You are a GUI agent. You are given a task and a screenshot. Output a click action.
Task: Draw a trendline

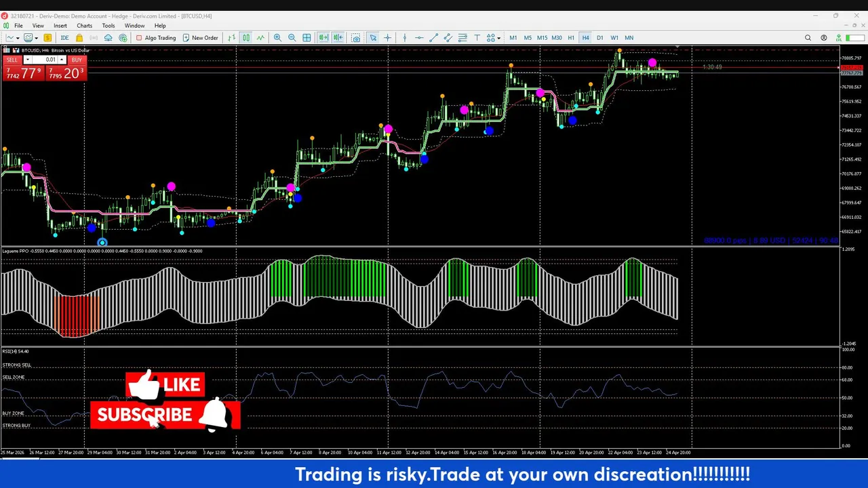tap(434, 38)
